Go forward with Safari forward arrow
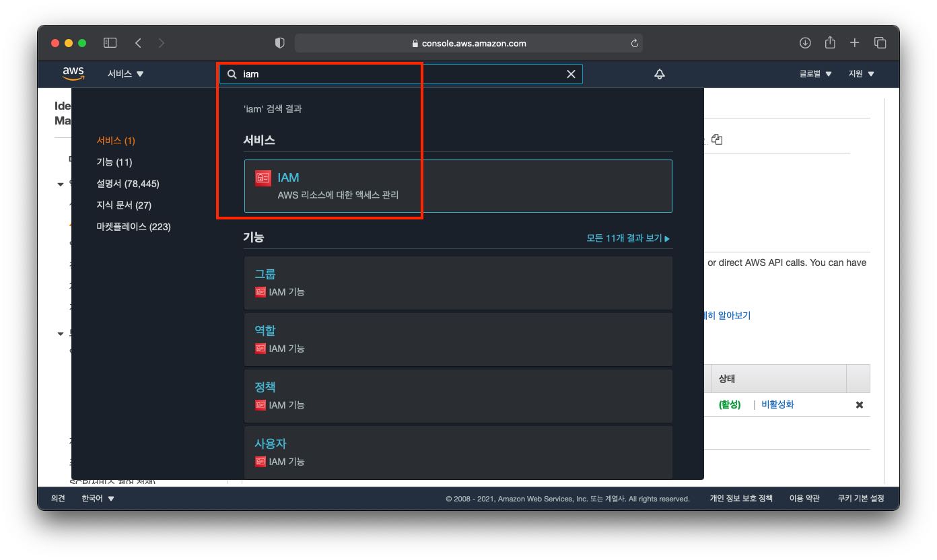Image resolution: width=937 pixels, height=560 pixels. [161, 43]
